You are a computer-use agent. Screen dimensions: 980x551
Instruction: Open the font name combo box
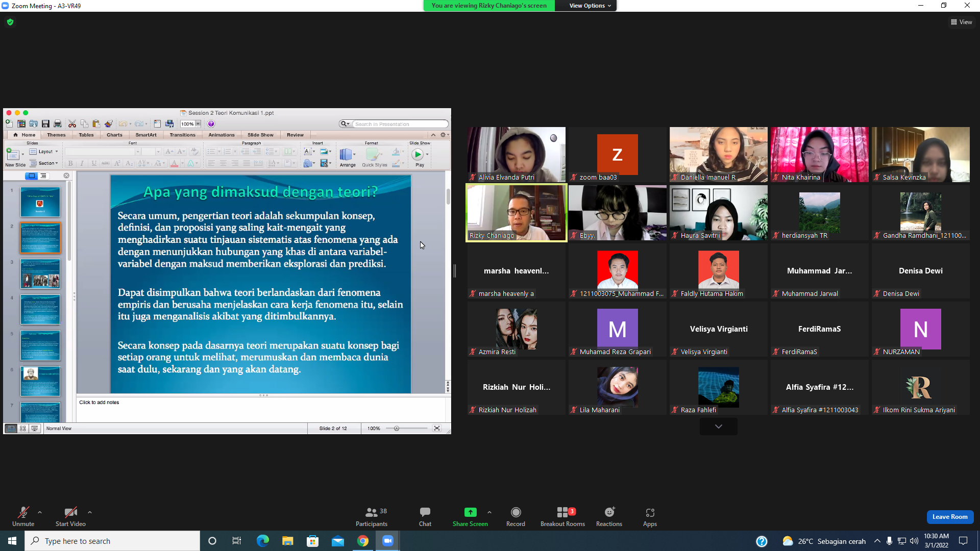point(102,152)
